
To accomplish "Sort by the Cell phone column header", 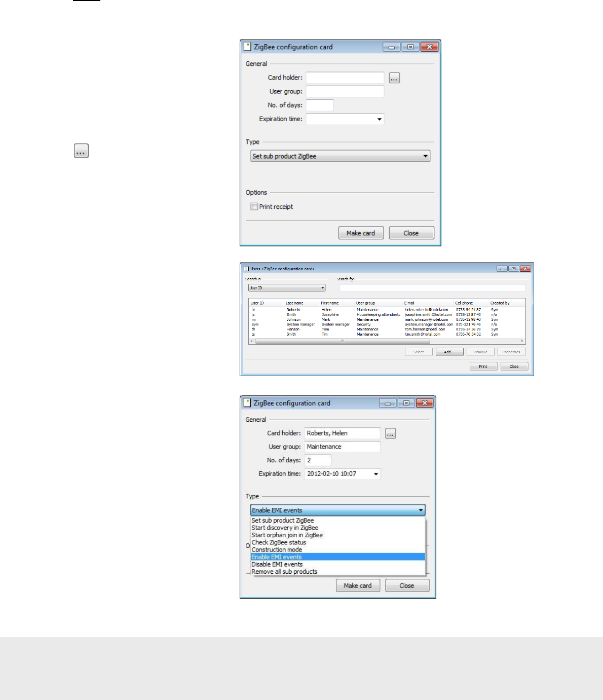I will coord(471,303).
